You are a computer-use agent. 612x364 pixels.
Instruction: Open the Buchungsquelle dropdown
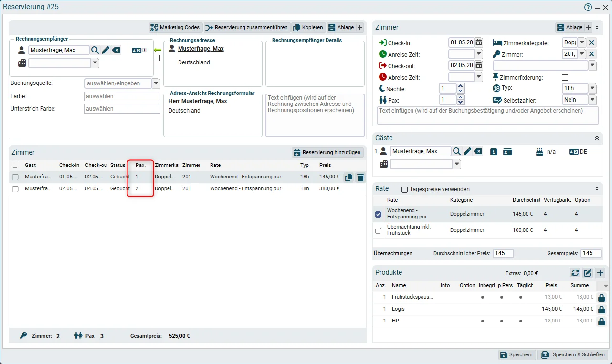(156, 83)
